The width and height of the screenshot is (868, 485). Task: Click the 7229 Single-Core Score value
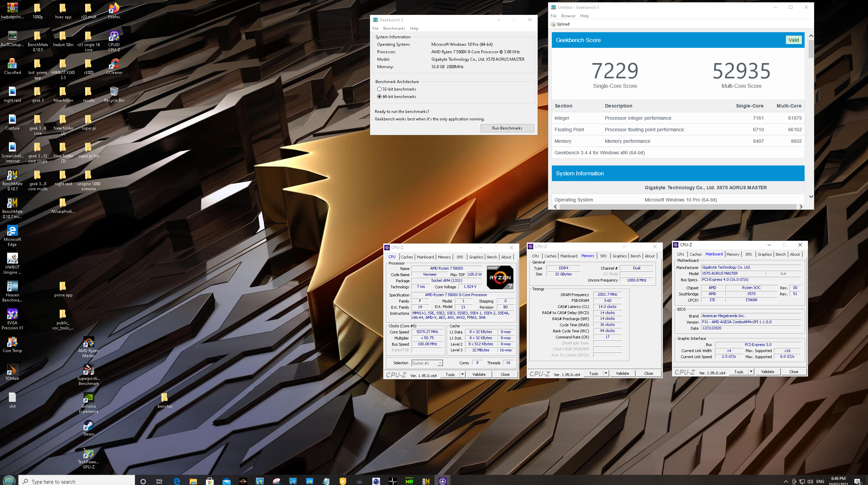(x=615, y=71)
